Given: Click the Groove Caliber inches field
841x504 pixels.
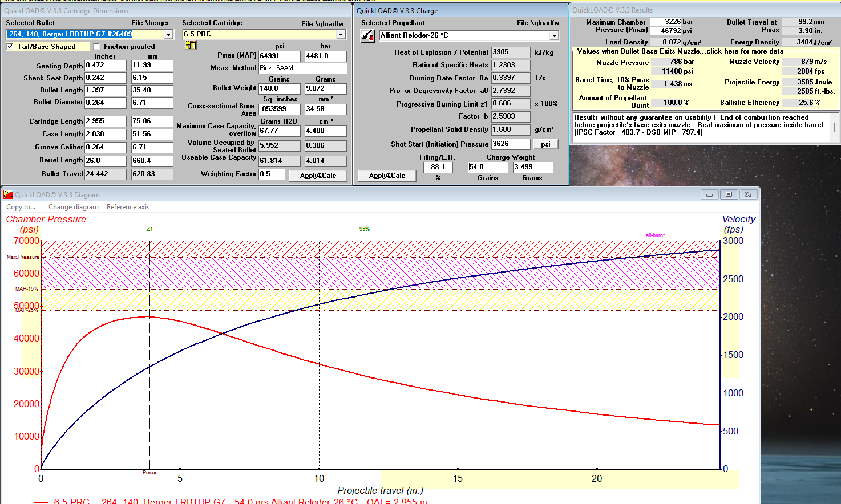Looking at the screenshot, I should click(106, 147).
